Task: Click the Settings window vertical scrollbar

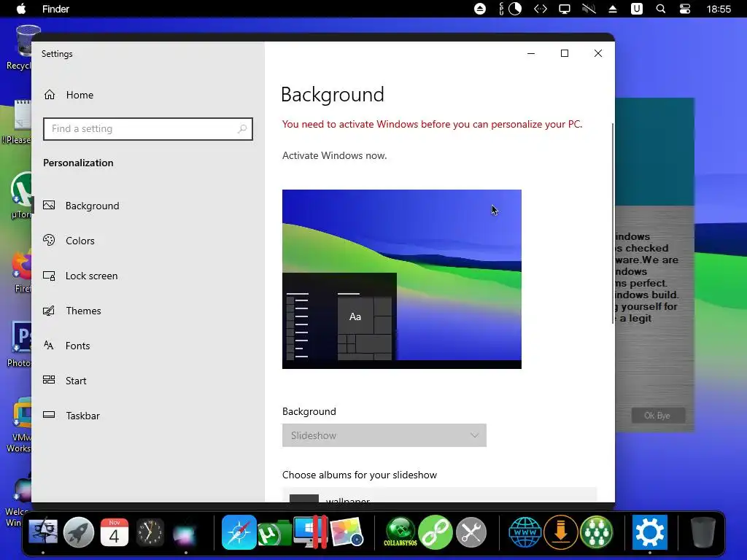Action: (x=613, y=224)
